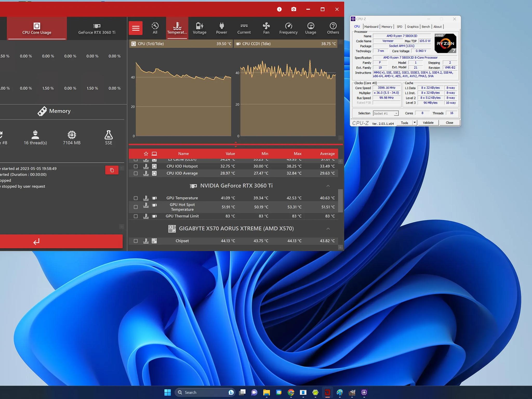532x399 pixels.
Task: Switch to SPD tab in CPU-Z
Action: tap(400, 27)
